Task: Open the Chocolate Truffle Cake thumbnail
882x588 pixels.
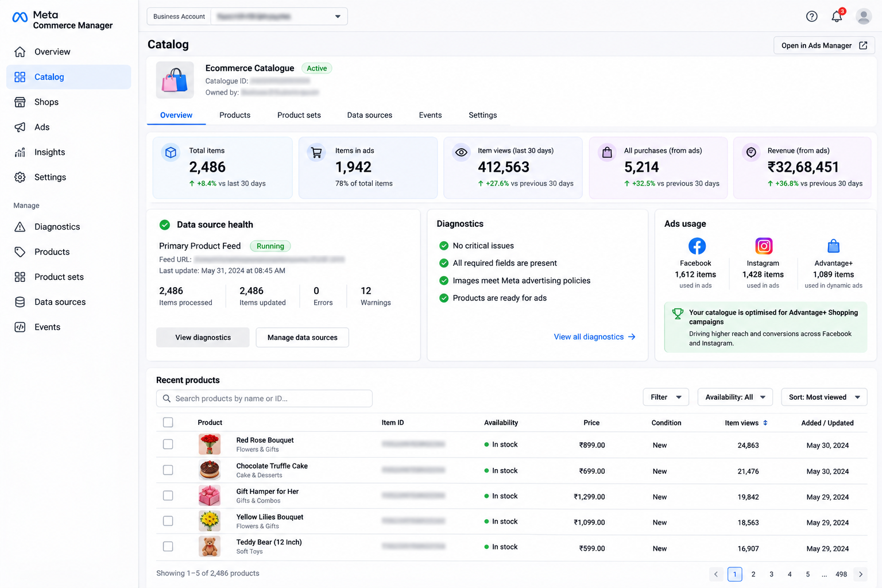Action: [210, 470]
